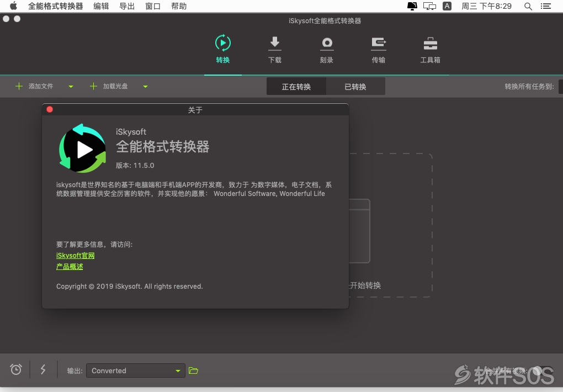Open the 全能格式转换器 app menu

tap(56, 6)
